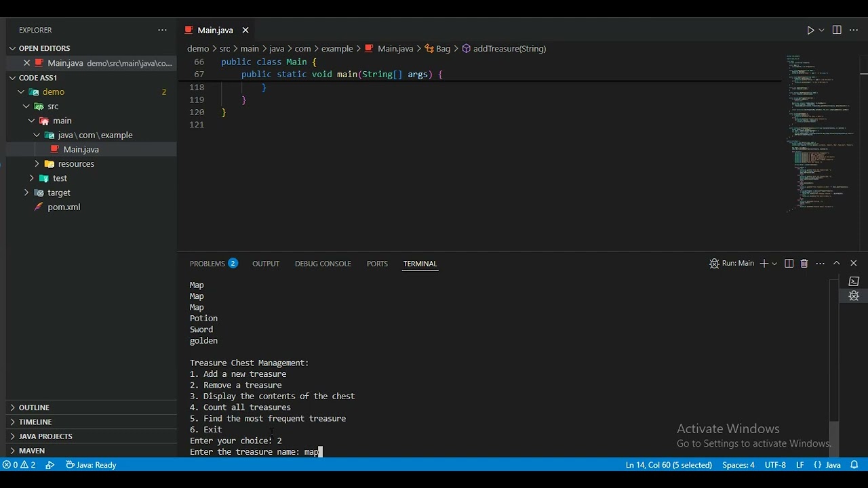This screenshot has height=488, width=868.
Task: Click demo in the breadcrumb path
Action: [x=198, y=48]
